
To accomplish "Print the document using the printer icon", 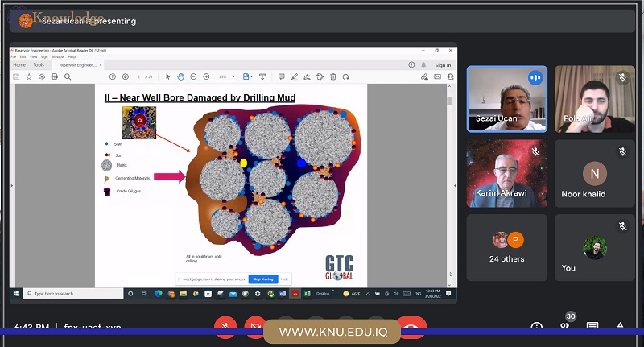I will pos(54,76).
